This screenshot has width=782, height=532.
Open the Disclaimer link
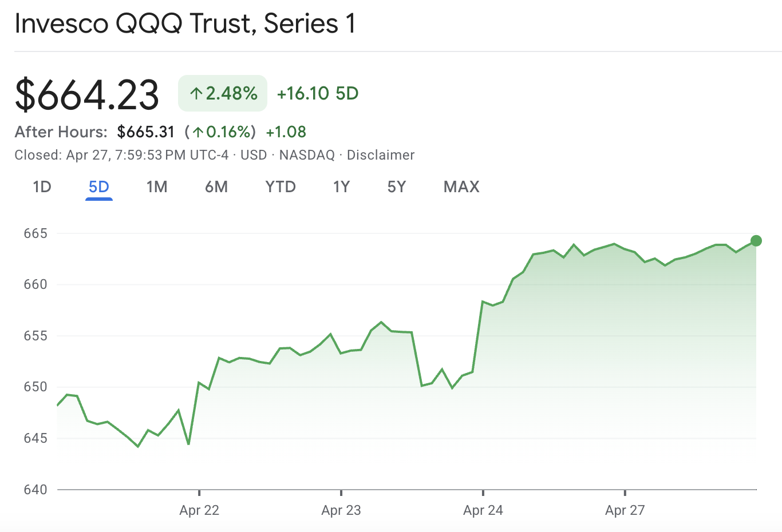380,154
